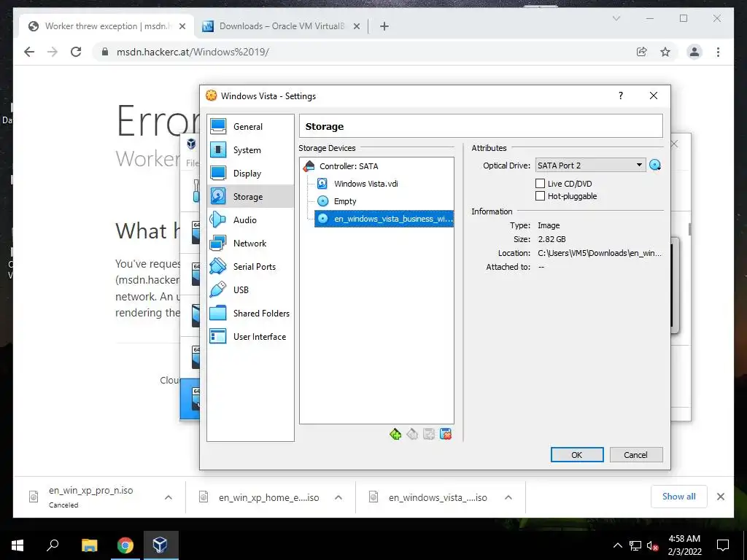The width and height of the screenshot is (747, 560).
Task: Click the share page icon in address bar
Action: (642, 52)
